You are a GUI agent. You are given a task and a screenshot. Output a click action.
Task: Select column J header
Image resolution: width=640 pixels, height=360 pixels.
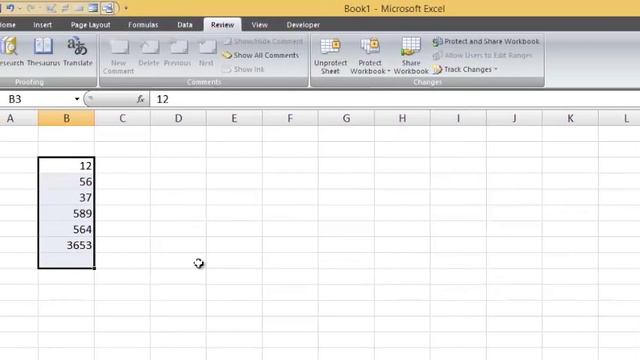[x=514, y=118]
